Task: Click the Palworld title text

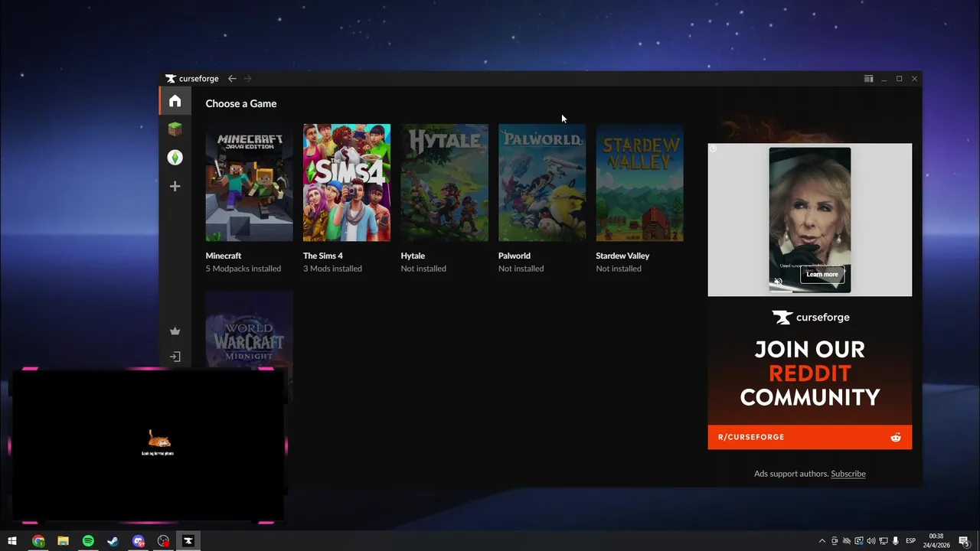Action: point(514,256)
